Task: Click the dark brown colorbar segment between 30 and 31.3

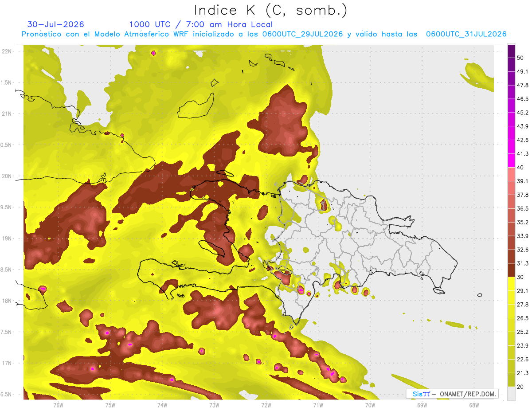Action: 511,270
